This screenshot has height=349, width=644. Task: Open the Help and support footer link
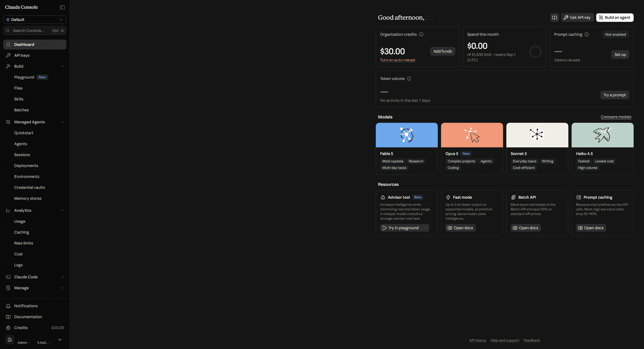[x=505, y=340]
